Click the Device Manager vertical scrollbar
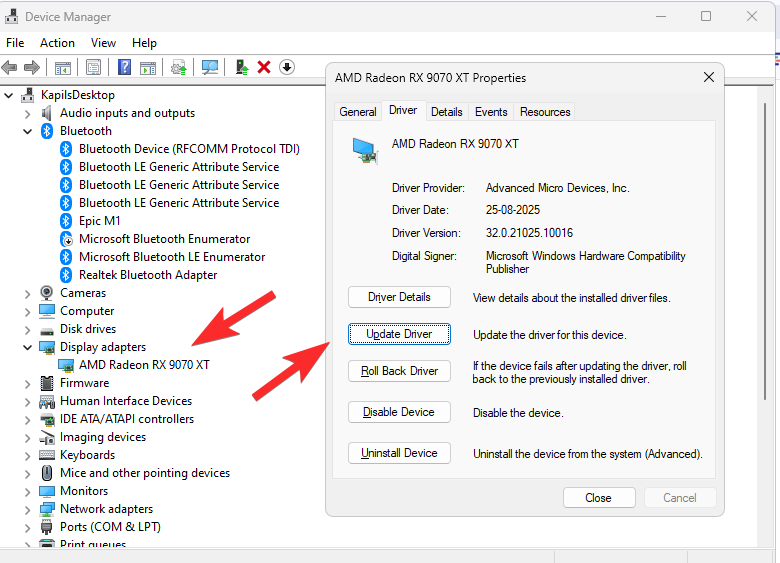Viewport: 780px width, 563px height. click(x=765, y=251)
